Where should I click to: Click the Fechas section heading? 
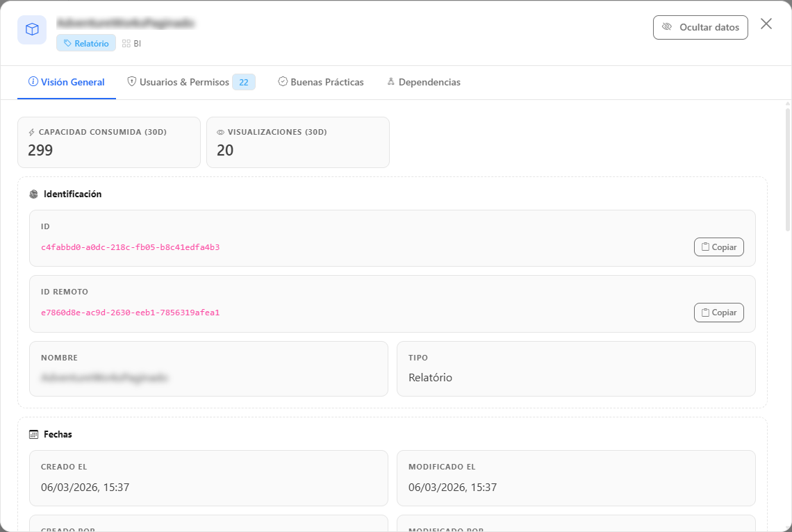coord(58,435)
